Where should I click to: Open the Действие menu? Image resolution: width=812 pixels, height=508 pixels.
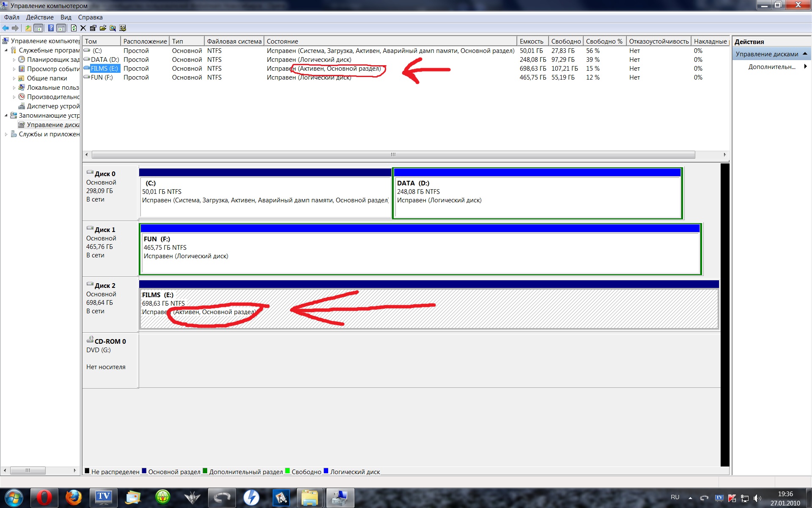pos(40,17)
